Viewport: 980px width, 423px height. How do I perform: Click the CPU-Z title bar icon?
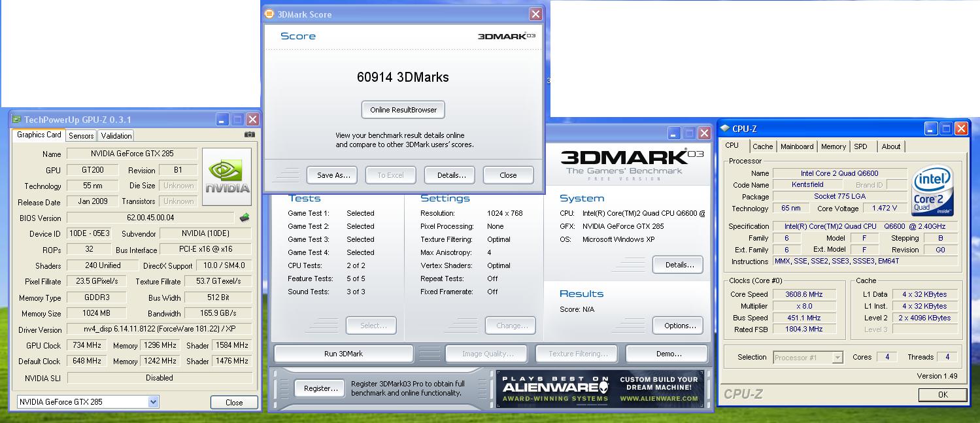[x=725, y=129]
